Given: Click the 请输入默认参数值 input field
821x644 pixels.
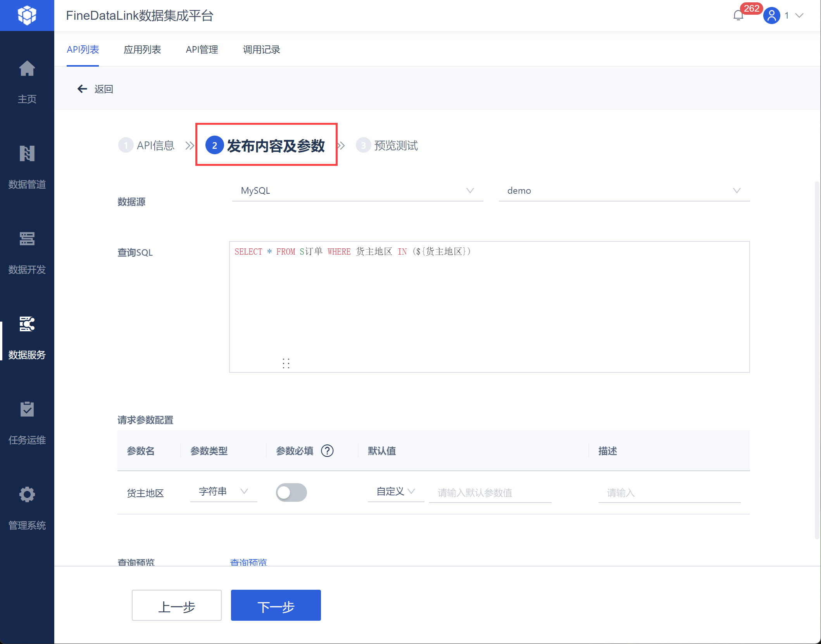Looking at the screenshot, I should (490, 493).
